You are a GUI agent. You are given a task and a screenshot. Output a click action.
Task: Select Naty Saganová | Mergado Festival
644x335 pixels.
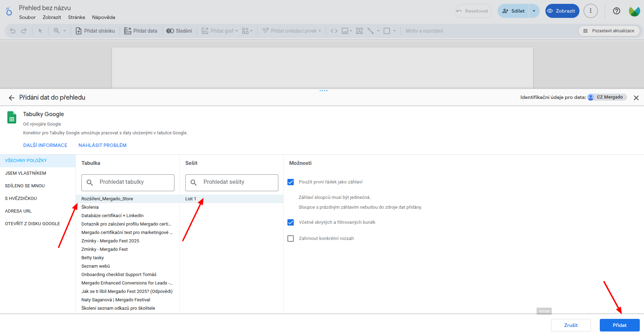tap(128, 300)
